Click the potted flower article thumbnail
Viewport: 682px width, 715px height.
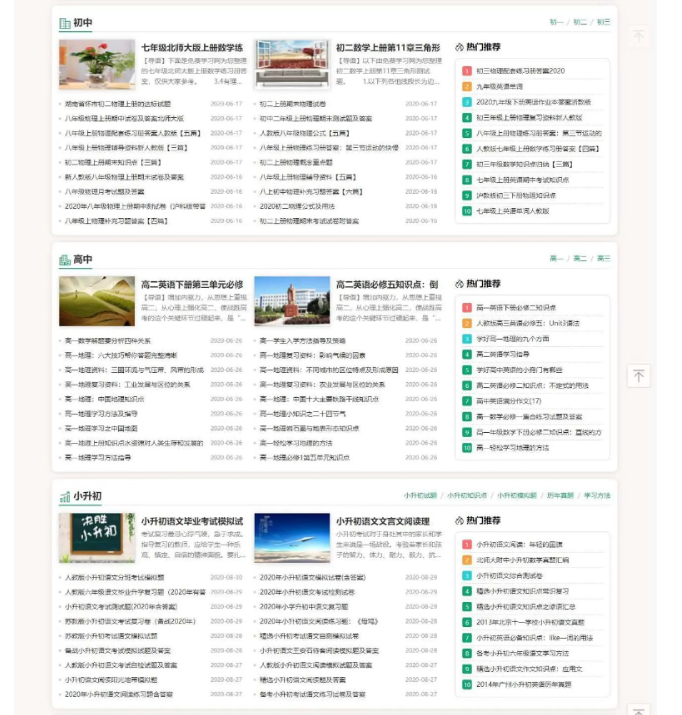click(96, 64)
